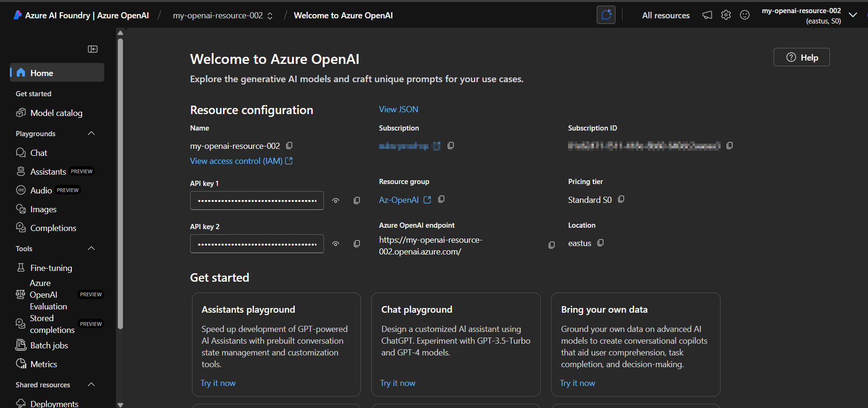
Task: Open All resources
Action: pyautogui.click(x=666, y=15)
